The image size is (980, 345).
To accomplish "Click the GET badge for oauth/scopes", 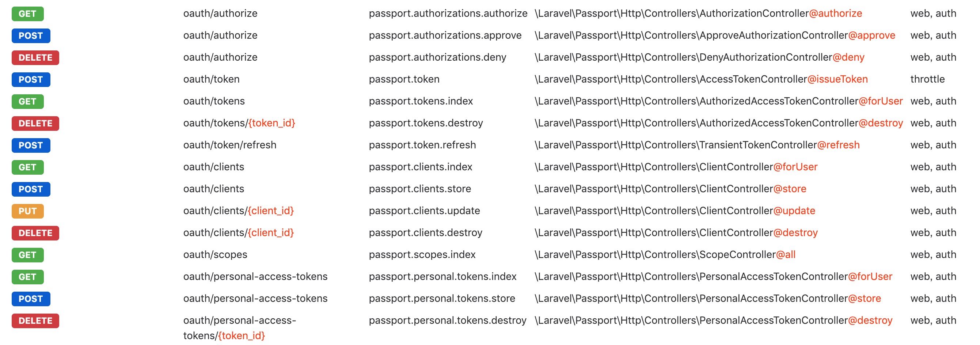I will pyautogui.click(x=28, y=255).
